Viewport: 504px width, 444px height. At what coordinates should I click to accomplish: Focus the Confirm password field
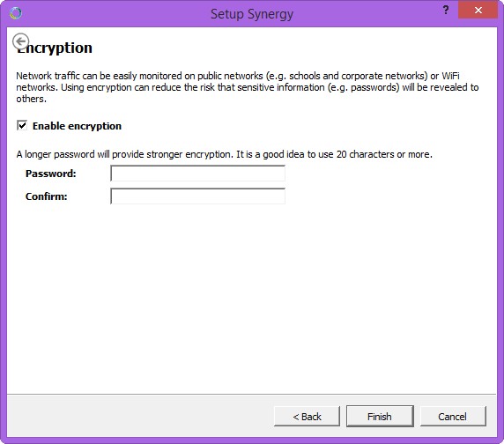coord(197,196)
